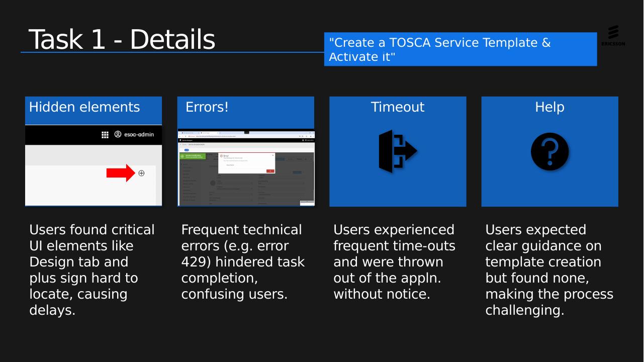Select the "Task 1 - Details" title
Screen dimensions: 644x362
click(x=122, y=40)
